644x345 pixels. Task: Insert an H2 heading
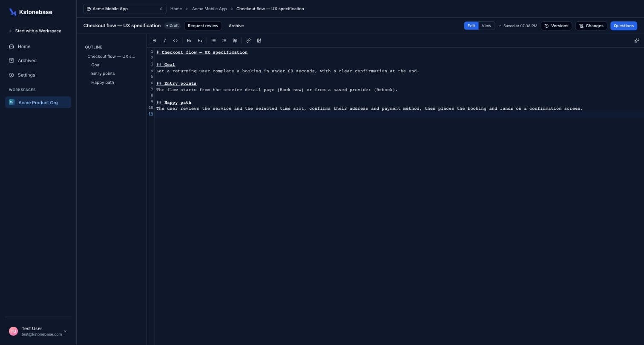click(x=189, y=40)
